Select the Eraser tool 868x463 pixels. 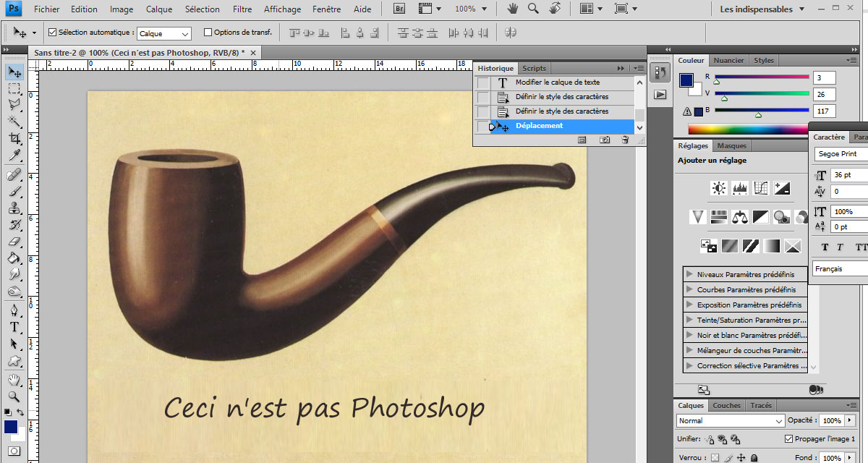[14, 242]
